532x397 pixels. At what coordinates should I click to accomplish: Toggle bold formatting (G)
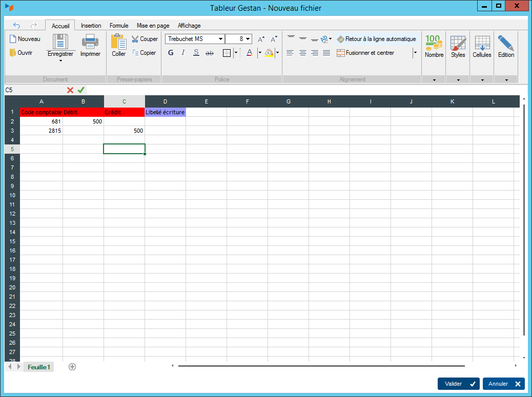(x=171, y=53)
